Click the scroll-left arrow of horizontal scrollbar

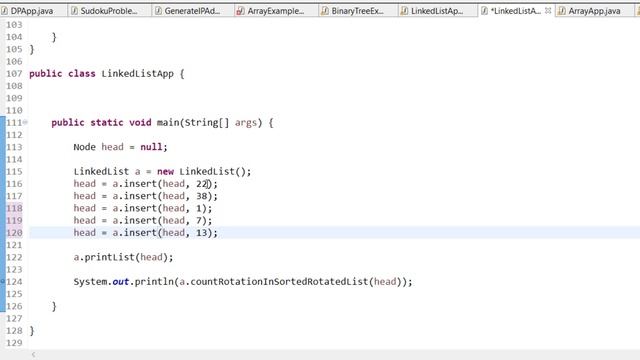[x=33, y=355]
